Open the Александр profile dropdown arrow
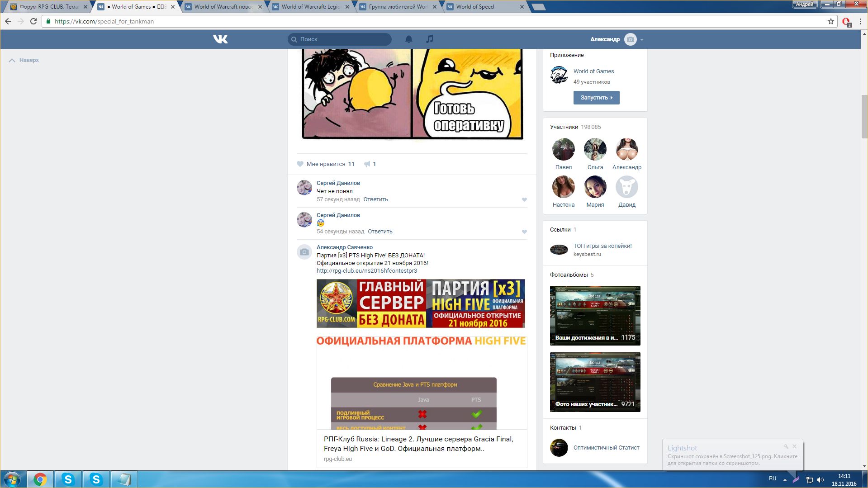 (642, 40)
